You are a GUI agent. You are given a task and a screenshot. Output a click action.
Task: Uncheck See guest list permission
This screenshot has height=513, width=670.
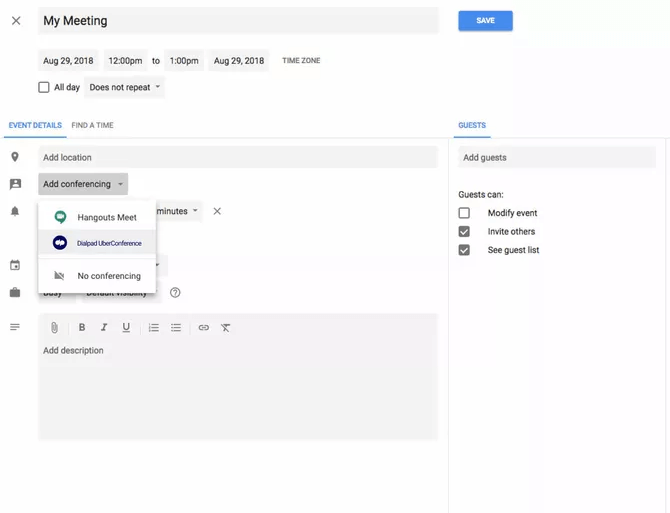(x=464, y=250)
